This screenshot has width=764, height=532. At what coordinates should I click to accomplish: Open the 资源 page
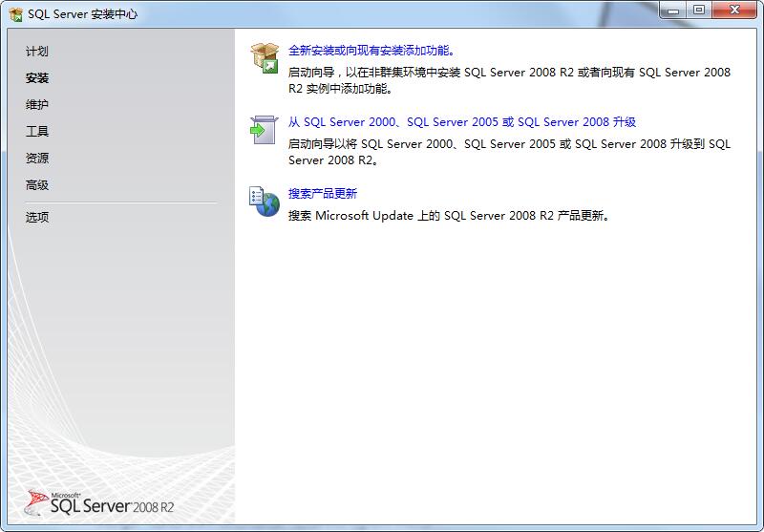37,159
